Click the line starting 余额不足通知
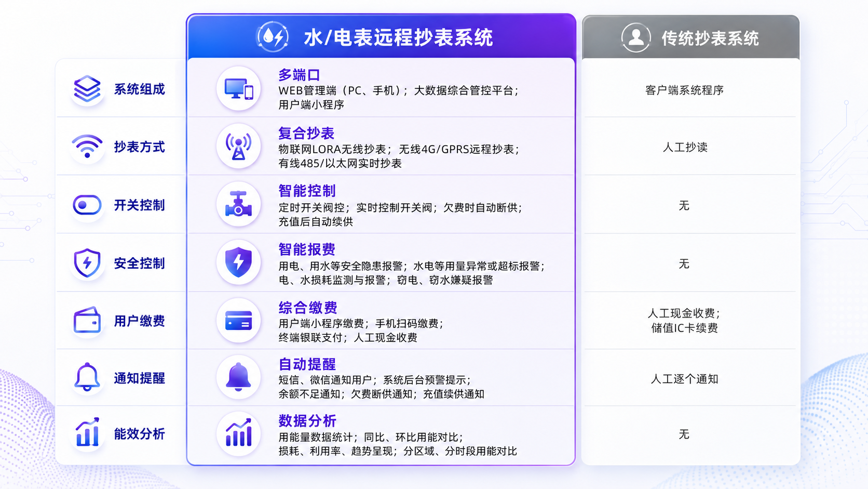This screenshot has width=868, height=489. coord(382,394)
